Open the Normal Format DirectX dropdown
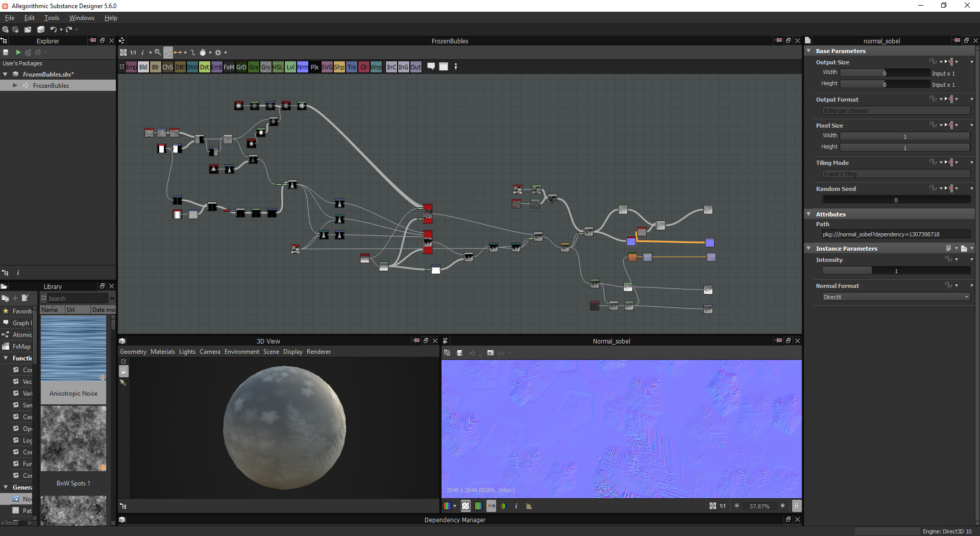The image size is (980, 536). 896,297
